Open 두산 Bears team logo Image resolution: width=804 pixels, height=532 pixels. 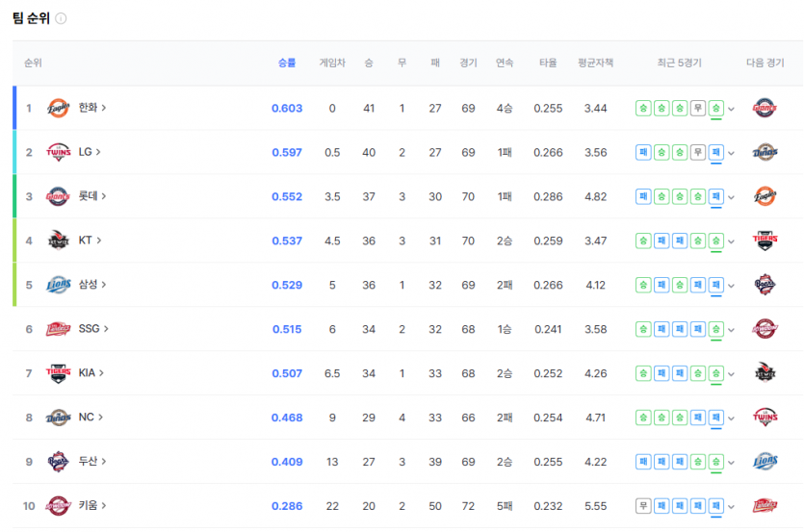point(58,461)
